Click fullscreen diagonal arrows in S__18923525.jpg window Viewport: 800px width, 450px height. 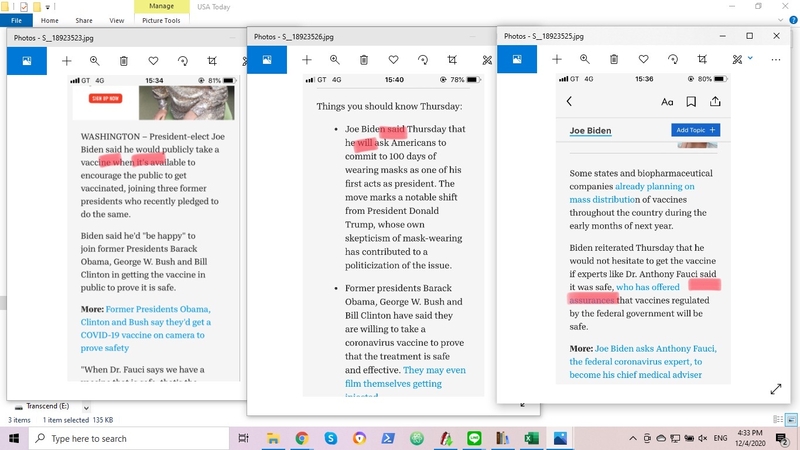click(776, 389)
